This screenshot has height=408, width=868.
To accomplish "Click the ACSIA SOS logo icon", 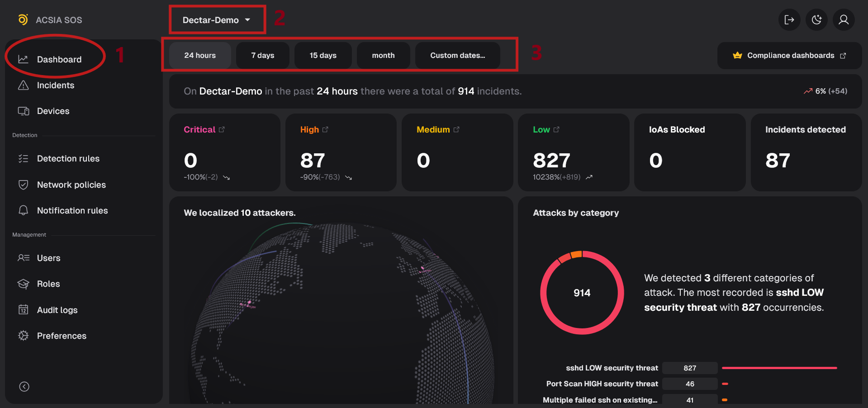I will coord(23,19).
